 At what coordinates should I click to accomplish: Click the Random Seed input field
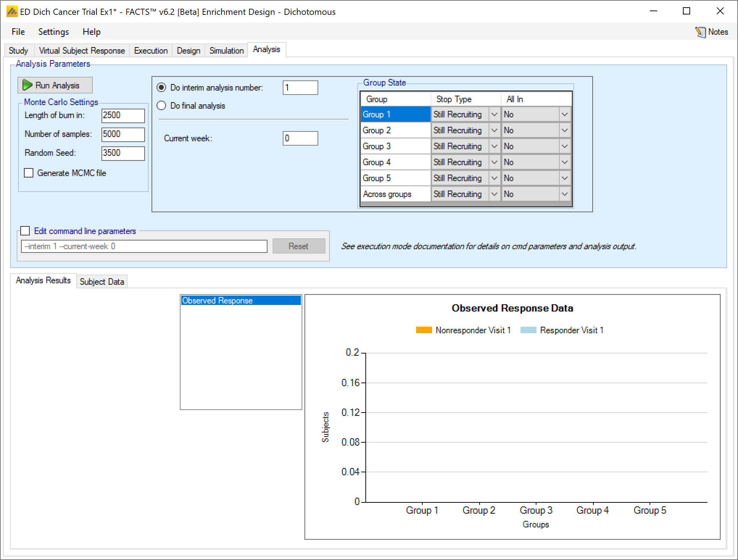pyautogui.click(x=123, y=153)
